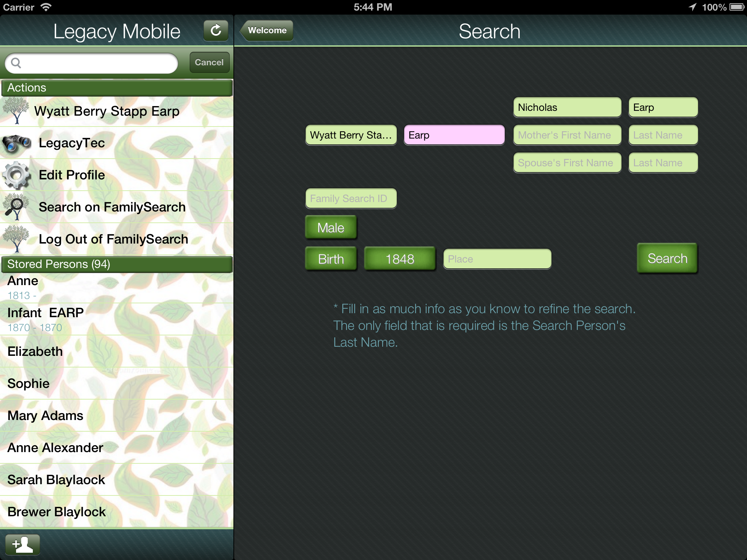Go back using the Welcome button
This screenshot has height=560, width=747.
(x=267, y=31)
